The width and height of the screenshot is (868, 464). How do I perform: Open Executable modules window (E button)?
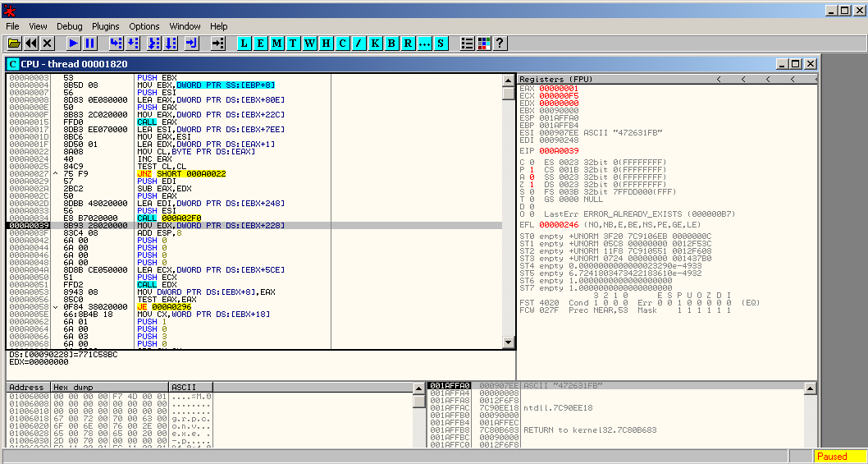(261, 44)
